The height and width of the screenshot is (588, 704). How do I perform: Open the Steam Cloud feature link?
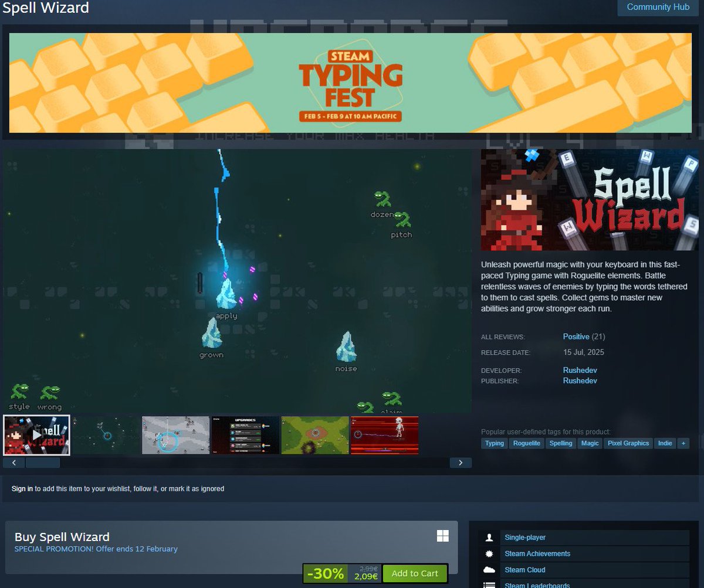pos(525,570)
